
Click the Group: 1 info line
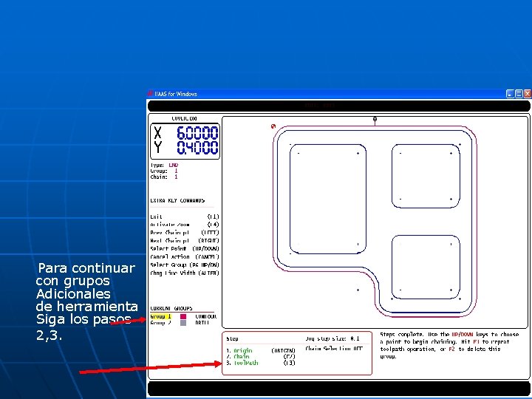point(164,171)
